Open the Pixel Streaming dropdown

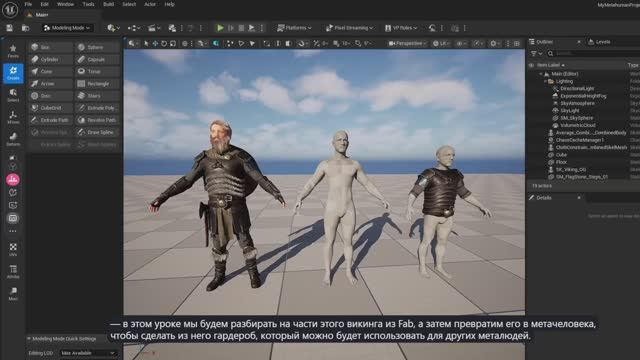pyautogui.click(x=349, y=28)
